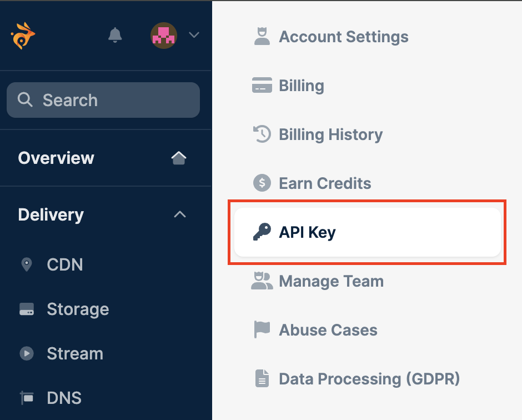The height and width of the screenshot is (420, 522).
Task: Click the DNS signpost icon
Action: [x=27, y=398]
